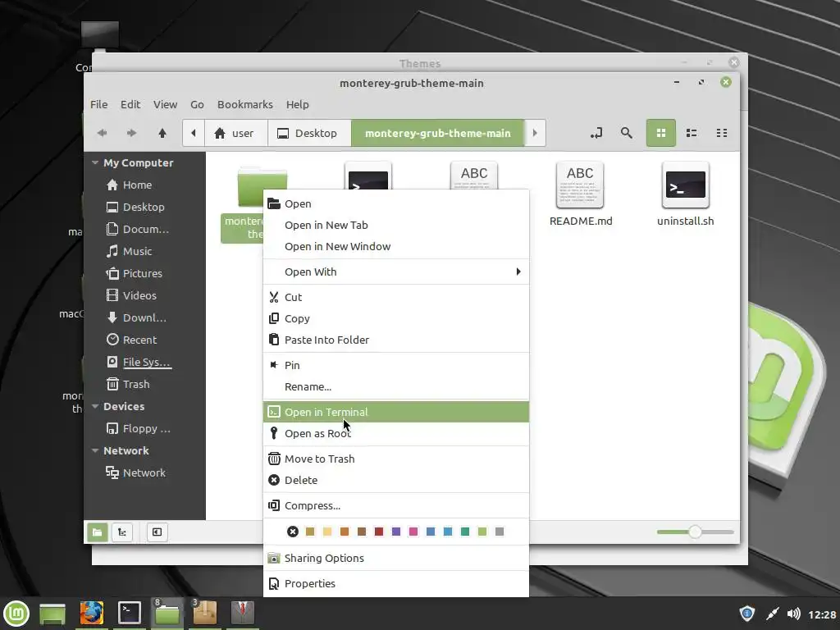Screen dimensions: 840x630
Task: Go to Desktop in path bar
Action: [309, 133]
